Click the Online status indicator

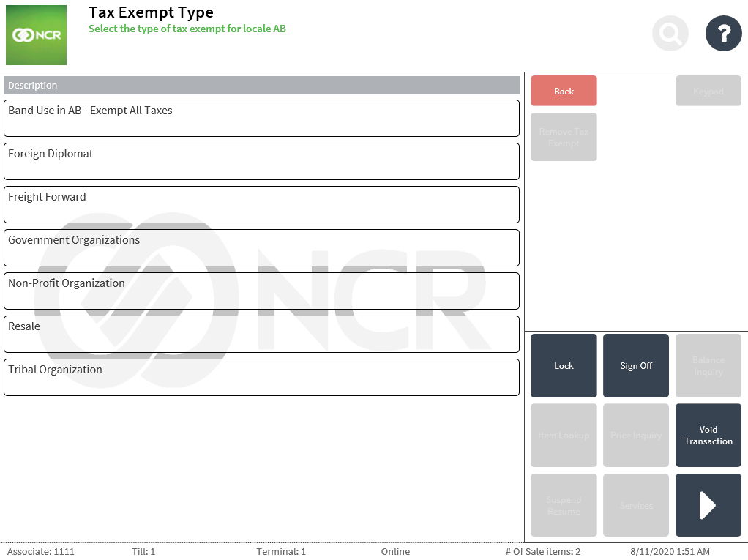395,551
